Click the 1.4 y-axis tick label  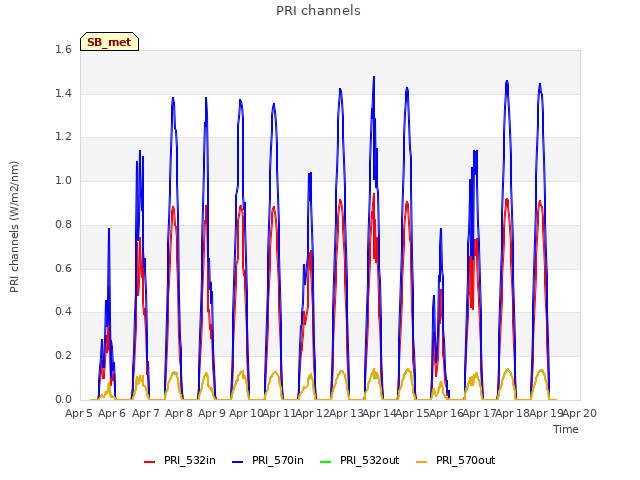point(63,93)
